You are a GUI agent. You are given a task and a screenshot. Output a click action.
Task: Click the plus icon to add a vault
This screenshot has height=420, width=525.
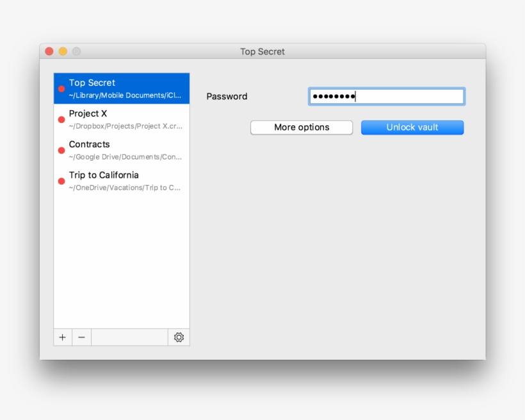[x=62, y=337]
